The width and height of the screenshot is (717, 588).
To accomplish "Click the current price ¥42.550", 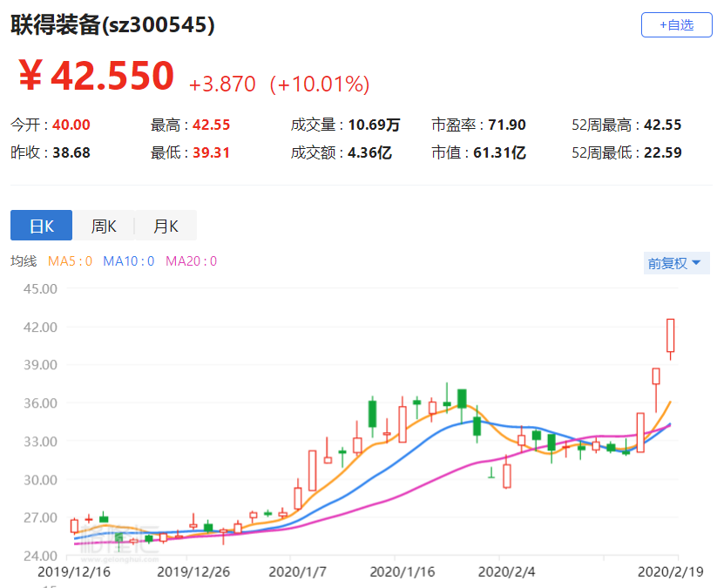I will [97, 76].
